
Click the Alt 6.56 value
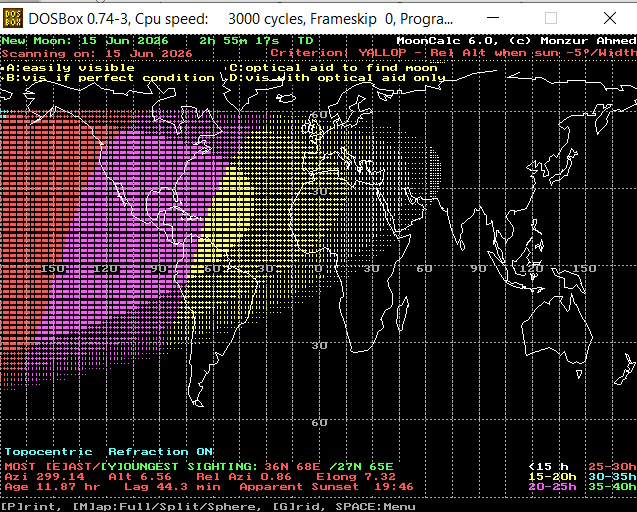click(x=140, y=477)
